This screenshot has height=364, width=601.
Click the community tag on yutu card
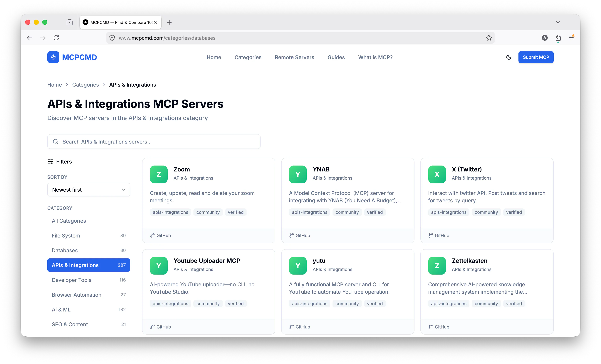347,304
